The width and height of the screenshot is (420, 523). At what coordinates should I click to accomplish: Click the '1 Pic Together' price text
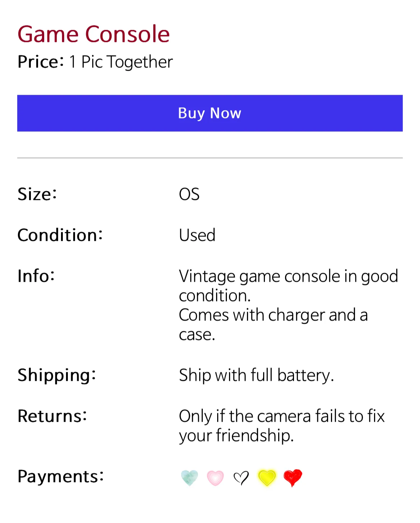point(121,62)
